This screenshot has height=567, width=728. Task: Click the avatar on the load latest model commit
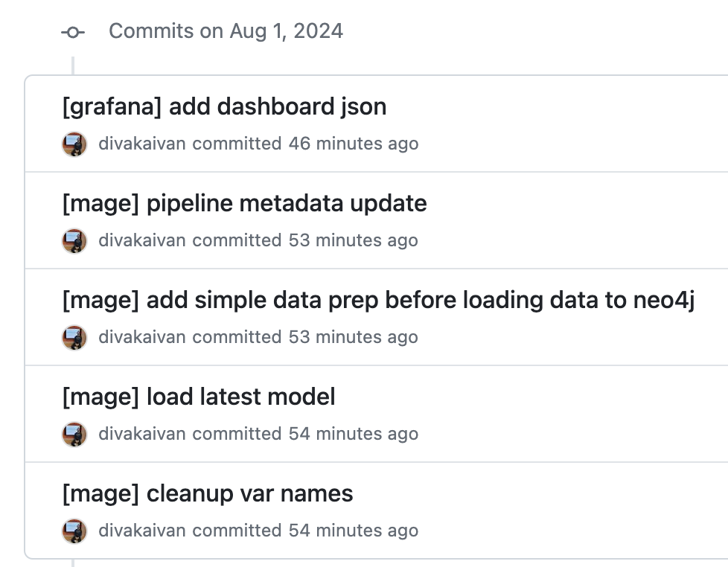pos(74,434)
